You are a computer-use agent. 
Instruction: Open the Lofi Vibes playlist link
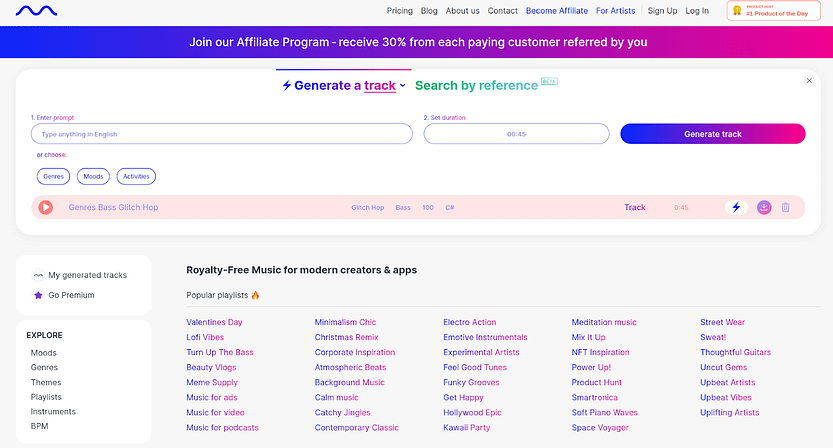pos(205,337)
